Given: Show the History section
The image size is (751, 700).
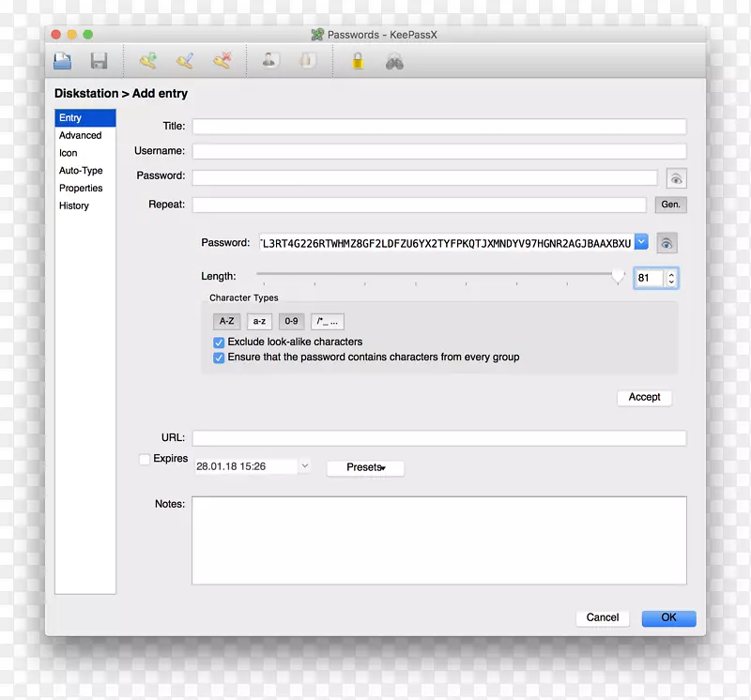Looking at the screenshot, I should point(85,205).
